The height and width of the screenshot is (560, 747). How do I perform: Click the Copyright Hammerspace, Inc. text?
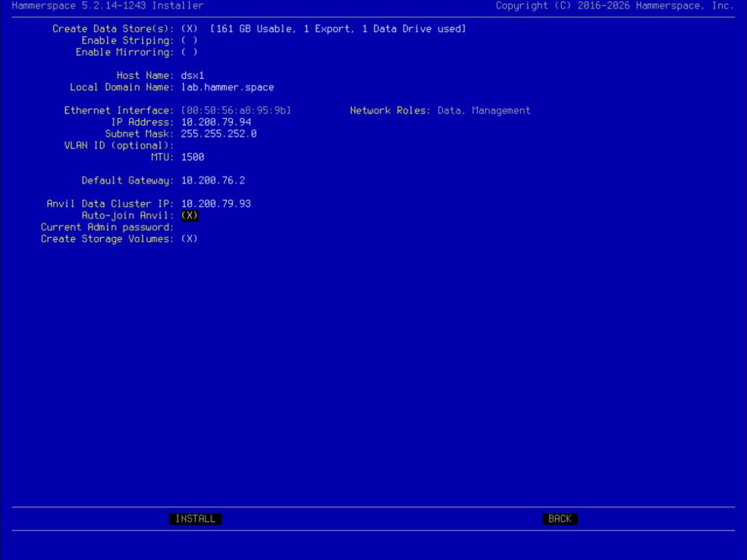click(x=614, y=6)
